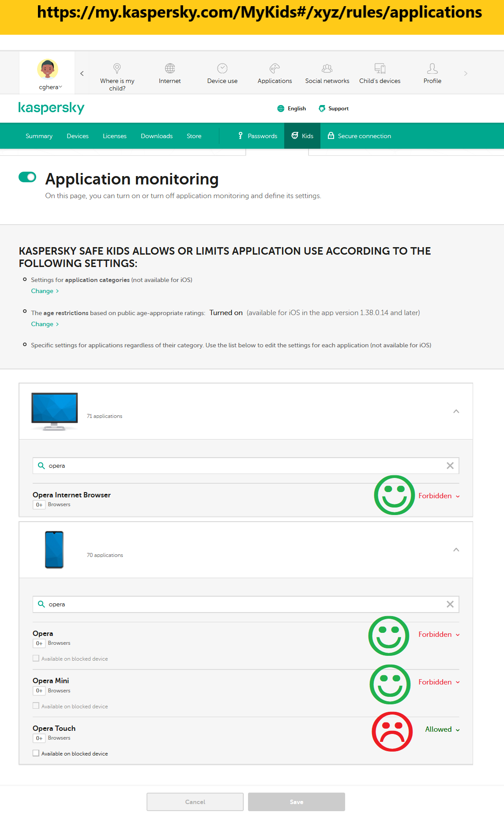Click the 0+ age badge for Opera Touch

[39, 738]
